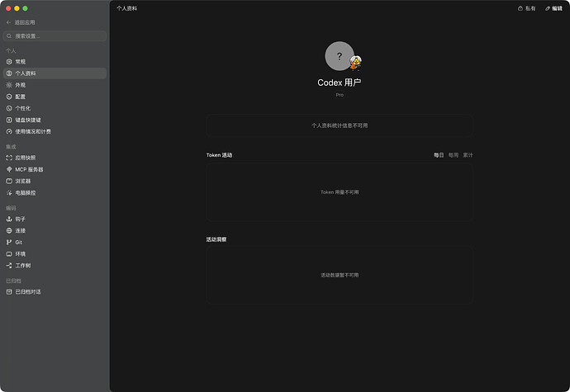Click the Pro plan label
The width and height of the screenshot is (570, 392).
click(340, 95)
